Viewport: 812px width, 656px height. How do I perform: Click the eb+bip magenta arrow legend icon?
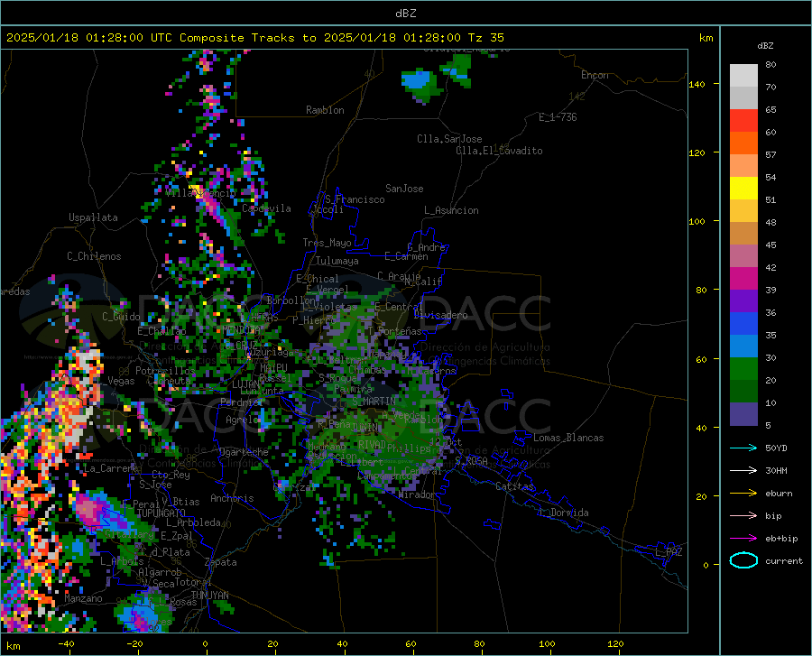(x=743, y=539)
